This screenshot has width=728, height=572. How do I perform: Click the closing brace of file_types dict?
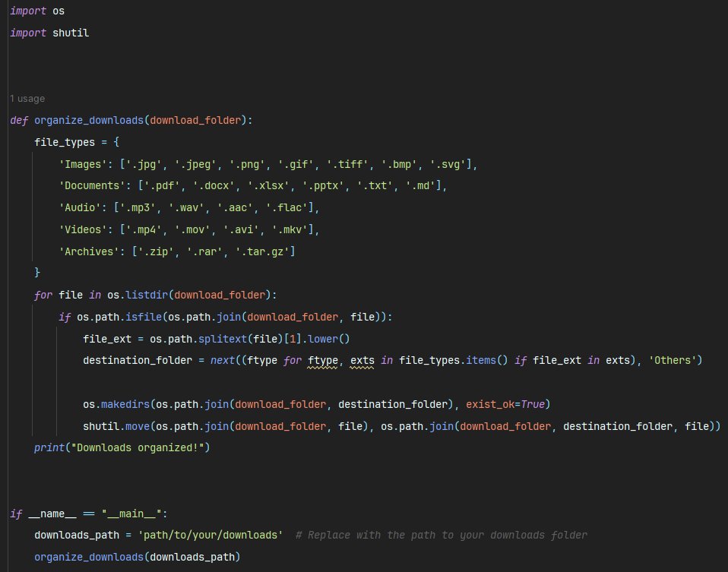[x=37, y=273]
